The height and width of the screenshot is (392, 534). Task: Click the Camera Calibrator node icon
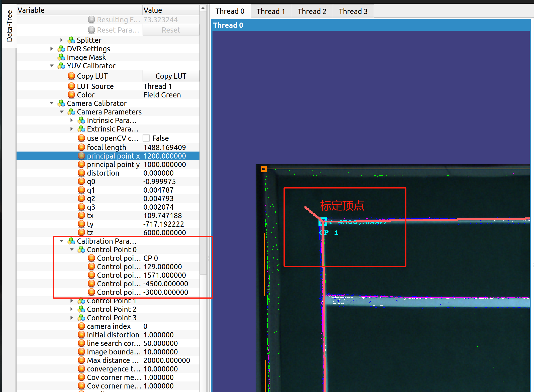coord(61,103)
